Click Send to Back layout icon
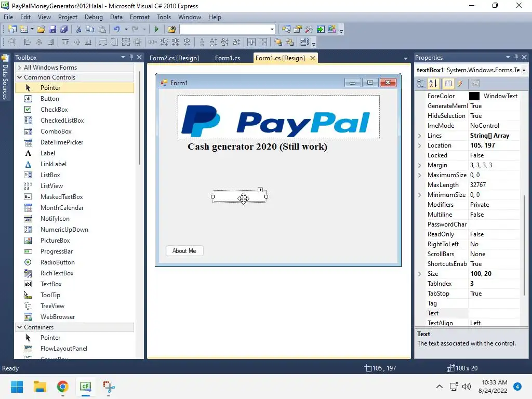 290,42
